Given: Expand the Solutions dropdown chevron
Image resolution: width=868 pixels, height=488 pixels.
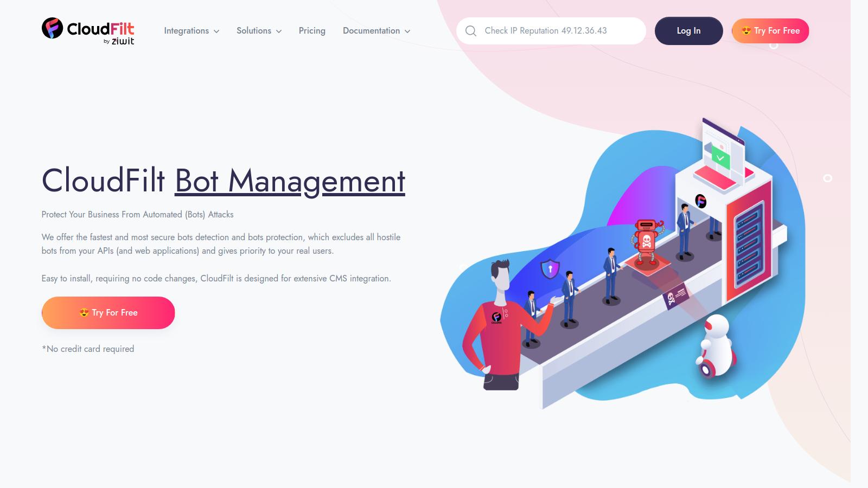Looking at the screenshot, I should pos(279,31).
